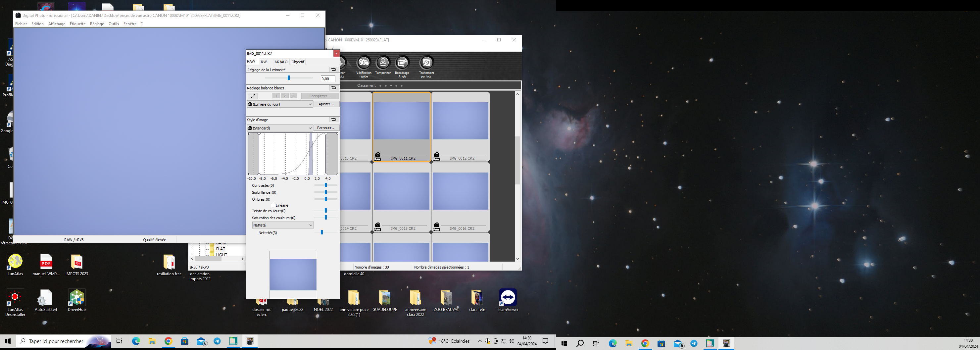Click the LIGHT folder in the tree
Viewport: 980px width, 350px height.
[x=221, y=255]
